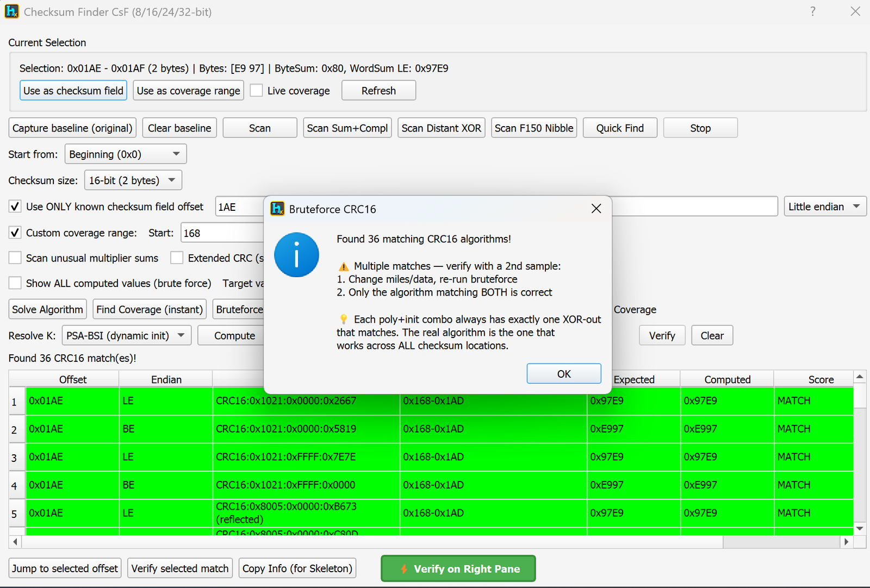Click Scan Distant XOR button
Viewport: 870px width, 588px height.
[x=442, y=128]
